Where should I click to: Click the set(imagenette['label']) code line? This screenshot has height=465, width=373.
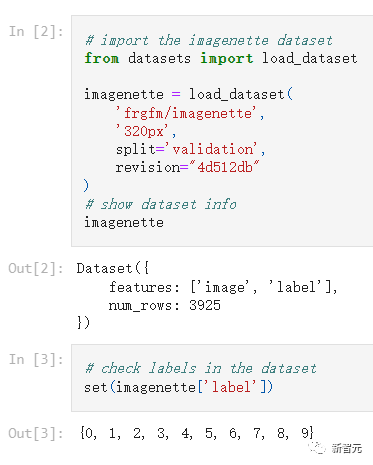[x=178, y=387]
